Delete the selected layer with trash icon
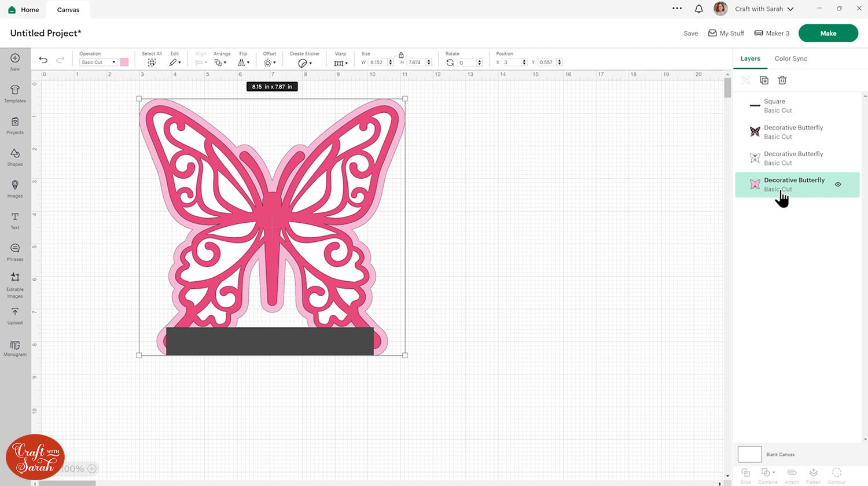868x486 pixels. pyautogui.click(x=782, y=80)
